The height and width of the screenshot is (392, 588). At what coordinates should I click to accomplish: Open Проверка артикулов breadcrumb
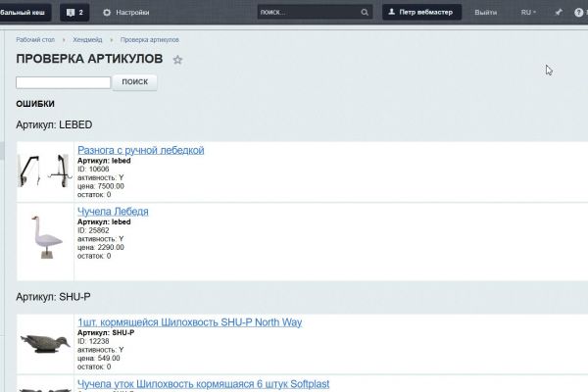(150, 40)
